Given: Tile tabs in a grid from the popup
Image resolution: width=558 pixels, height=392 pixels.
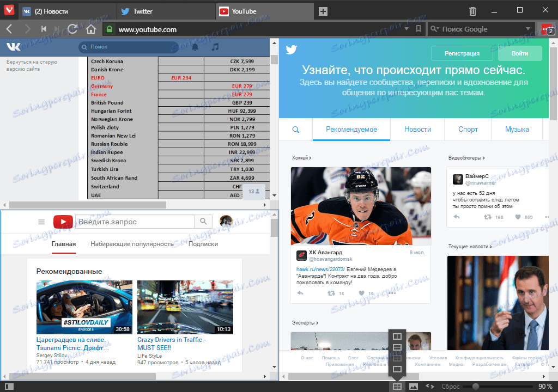Looking at the screenshot, I should (397, 358).
